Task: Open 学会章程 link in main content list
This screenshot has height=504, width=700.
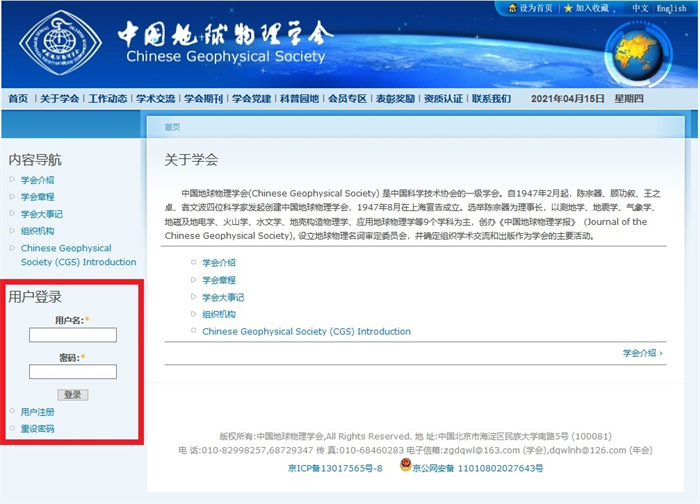Action: pyautogui.click(x=219, y=280)
